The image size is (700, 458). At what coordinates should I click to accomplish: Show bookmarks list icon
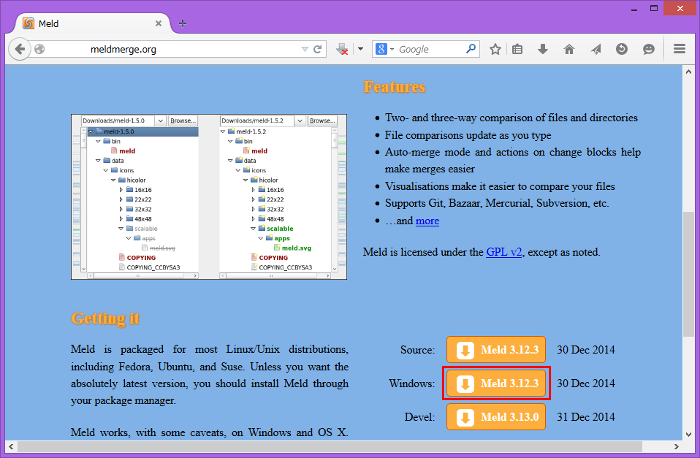tap(517, 49)
